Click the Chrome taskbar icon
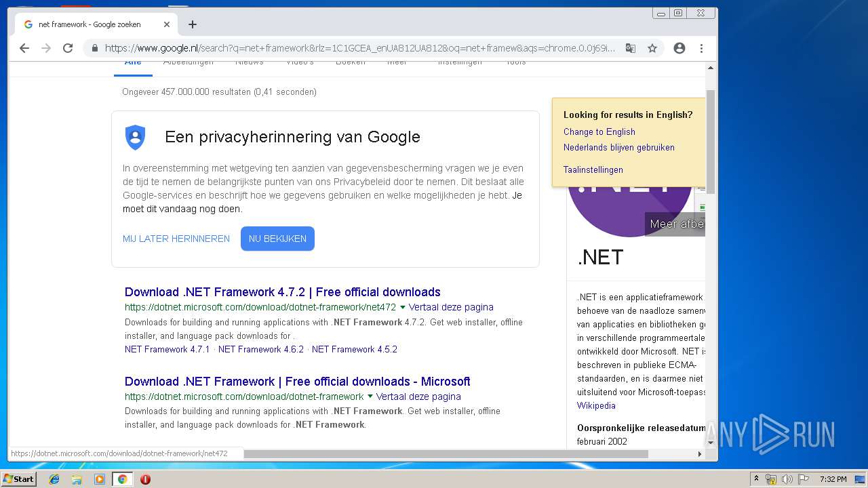This screenshot has width=868, height=488. point(123,479)
